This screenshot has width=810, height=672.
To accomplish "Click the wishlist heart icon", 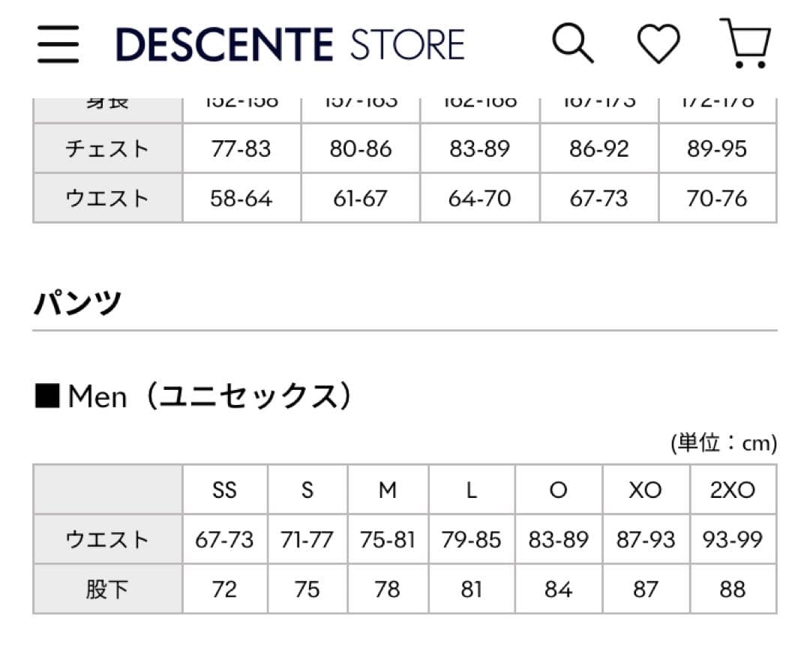I will click(x=658, y=43).
